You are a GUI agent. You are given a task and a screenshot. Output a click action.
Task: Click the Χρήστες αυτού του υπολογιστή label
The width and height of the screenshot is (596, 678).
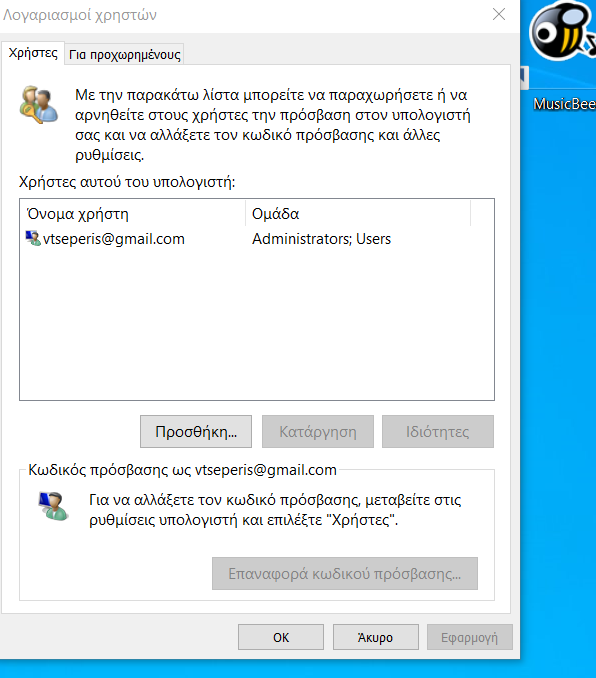[127, 182]
